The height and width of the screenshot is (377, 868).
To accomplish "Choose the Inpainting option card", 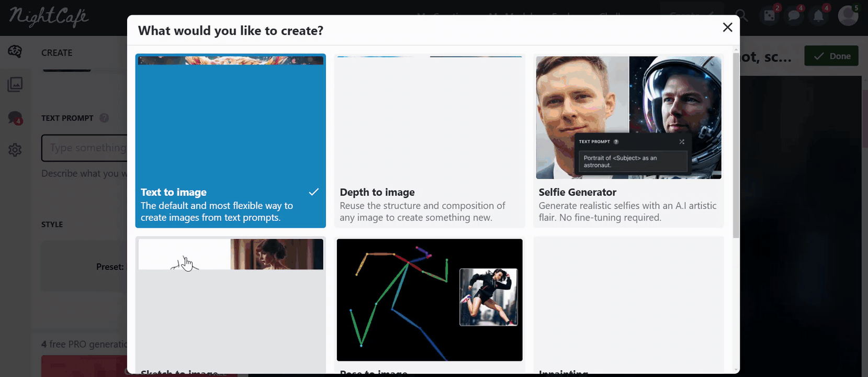I will pyautogui.click(x=628, y=305).
